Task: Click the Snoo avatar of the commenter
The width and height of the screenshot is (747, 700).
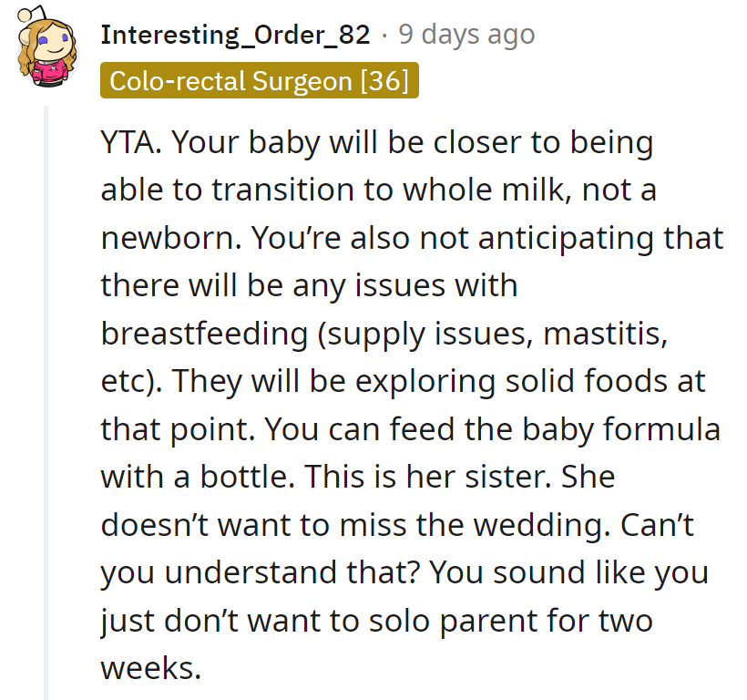Action: [x=46, y=51]
